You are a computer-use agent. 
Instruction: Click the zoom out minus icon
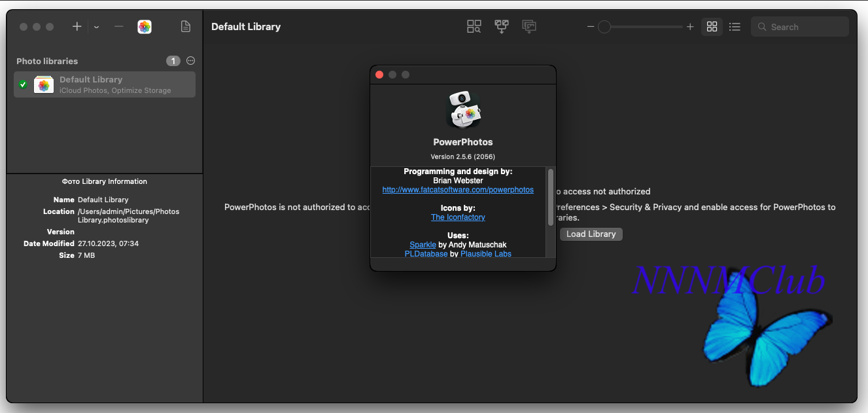point(591,27)
